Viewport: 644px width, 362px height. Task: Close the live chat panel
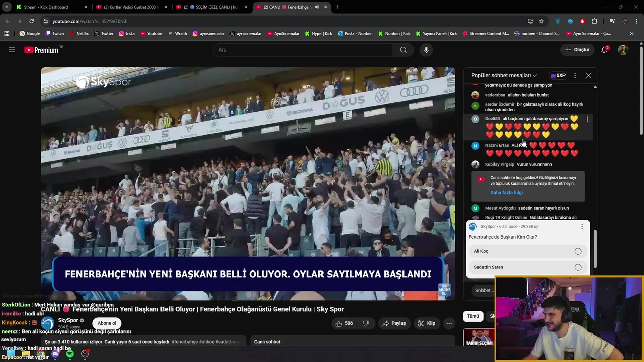588,76
